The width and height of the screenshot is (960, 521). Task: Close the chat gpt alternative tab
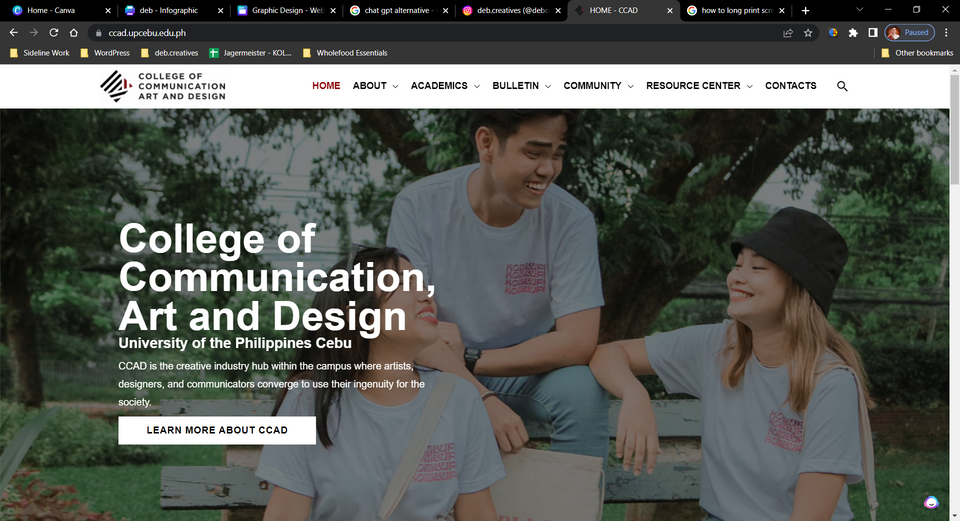click(445, 10)
